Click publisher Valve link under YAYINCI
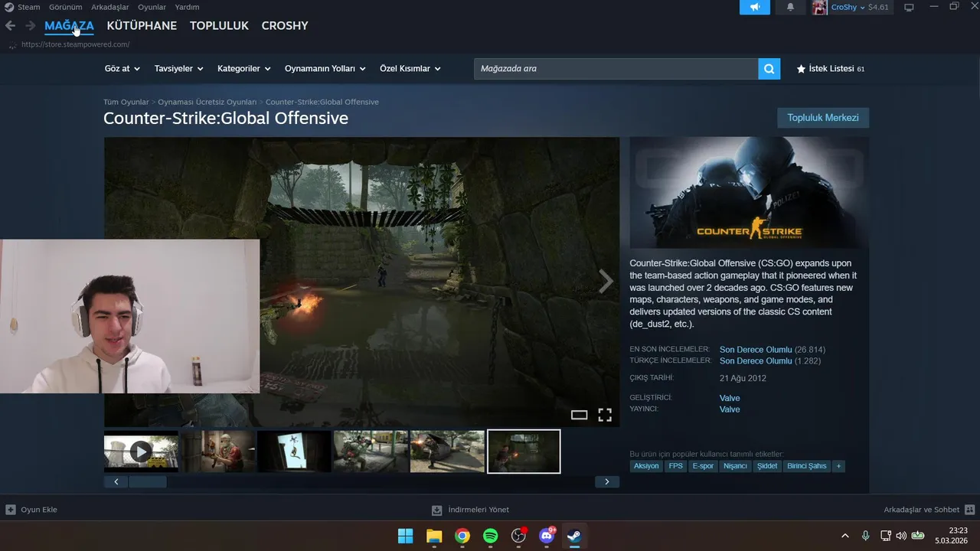 pyautogui.click(x=730, y=409)
